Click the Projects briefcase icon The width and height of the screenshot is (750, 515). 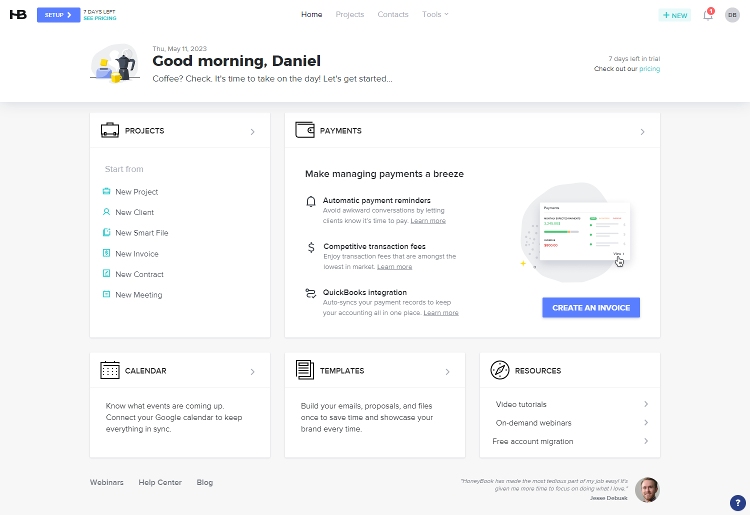[x=110, y=131]
